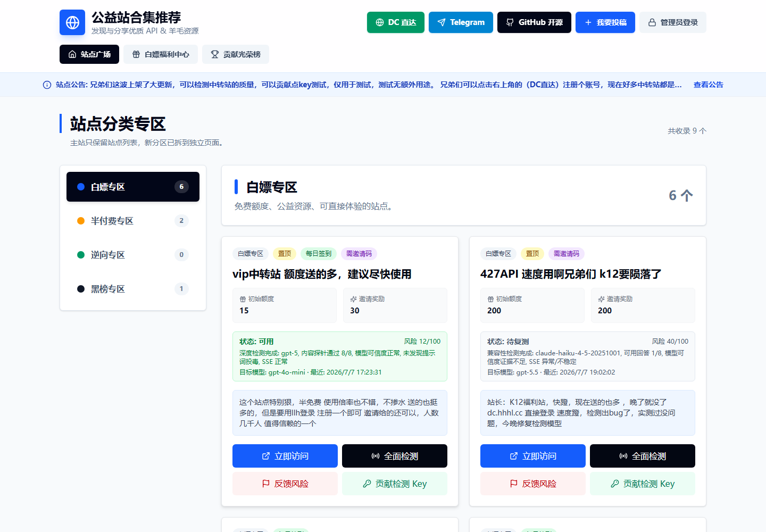Image resolution: width=766 pixels, height=532 pixels.
Task: Open the DC 直达 button
Action: (396, 22)
